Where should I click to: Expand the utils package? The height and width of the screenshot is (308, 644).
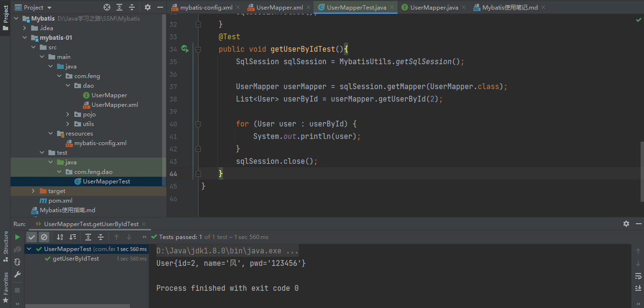click(x=68, y=124)
